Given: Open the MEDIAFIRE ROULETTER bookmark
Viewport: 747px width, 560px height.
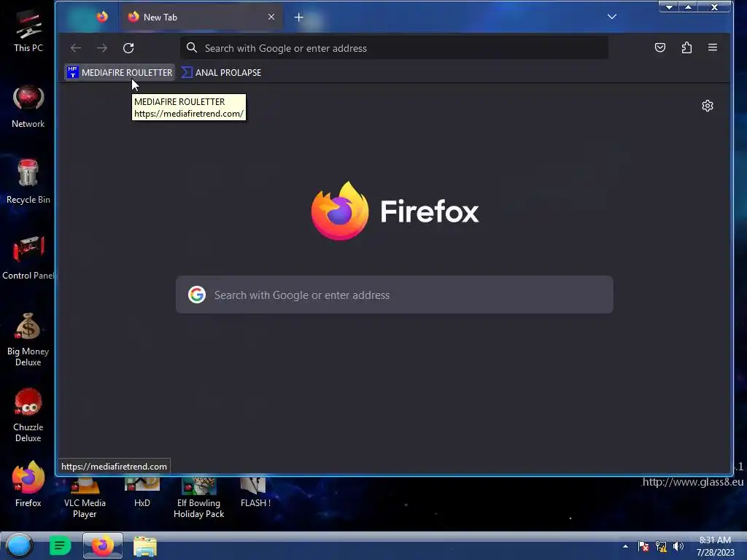Looking at the screenshot, I should 120,72.
